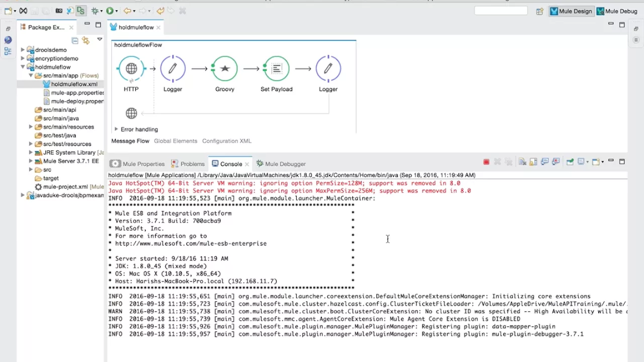
Task: Select the mule-app.properties file
Action: coord(73,93)
